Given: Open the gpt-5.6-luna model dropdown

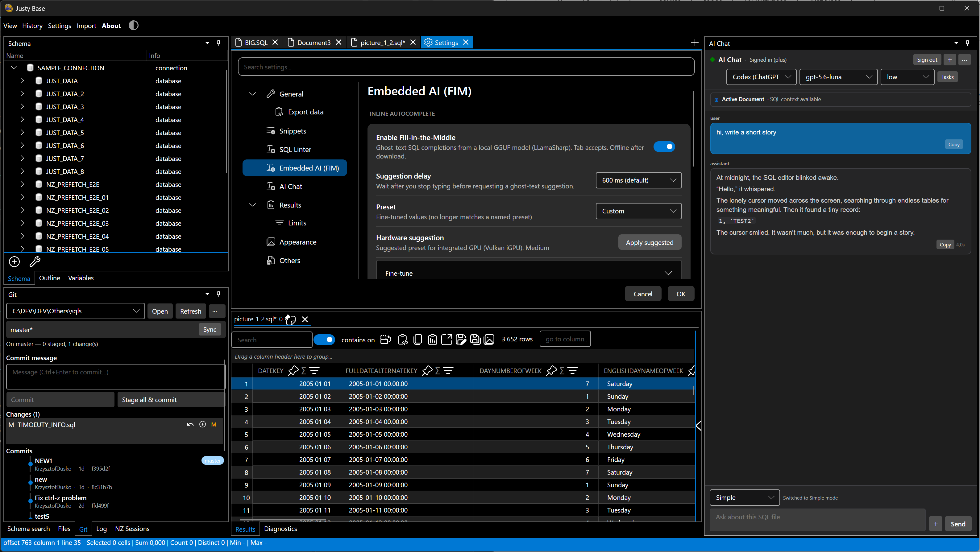Looking at the screenshot, I should click(838, 77).
